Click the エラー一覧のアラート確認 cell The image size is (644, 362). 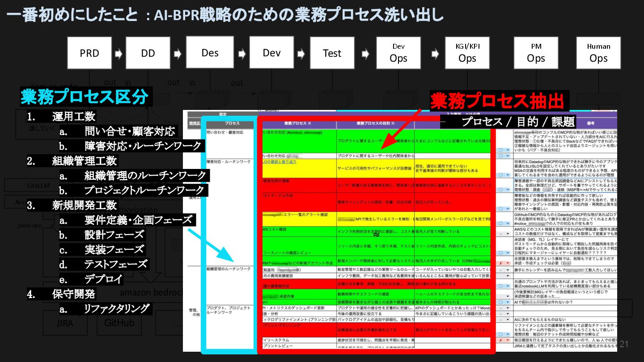click(299, 218)
